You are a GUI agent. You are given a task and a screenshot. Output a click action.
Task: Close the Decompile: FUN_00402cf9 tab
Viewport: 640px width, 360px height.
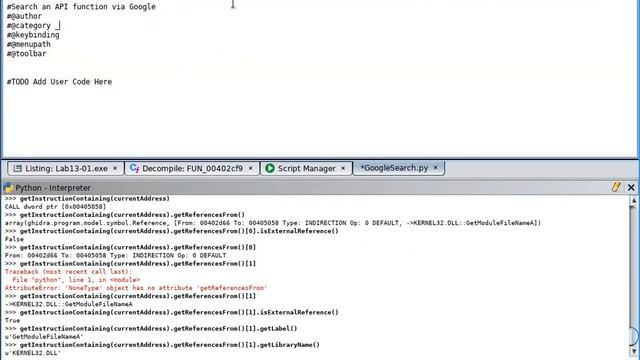pyautogui.click(x=251, y=168)
